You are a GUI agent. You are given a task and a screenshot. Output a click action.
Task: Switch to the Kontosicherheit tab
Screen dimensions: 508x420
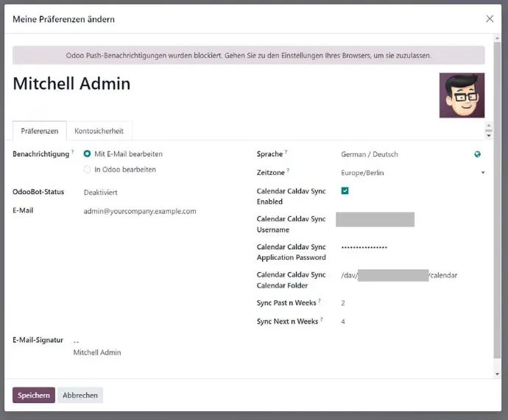click(99, 131)
